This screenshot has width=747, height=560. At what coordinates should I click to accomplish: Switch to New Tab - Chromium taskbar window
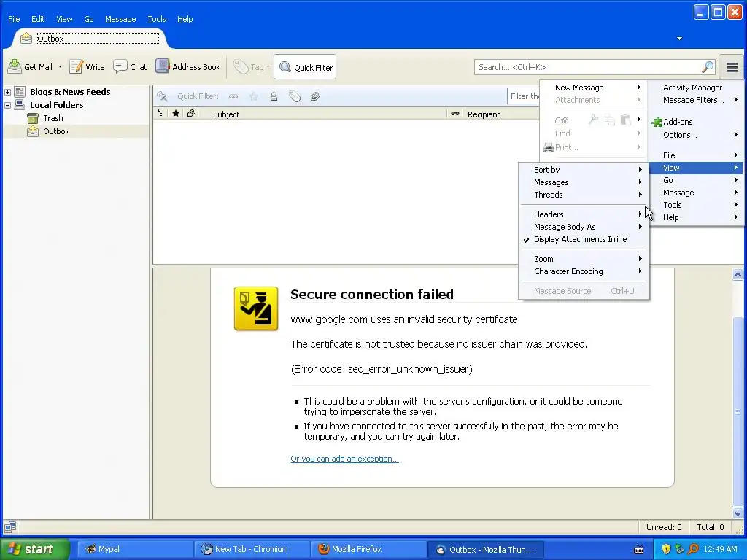tap(251, 550)
